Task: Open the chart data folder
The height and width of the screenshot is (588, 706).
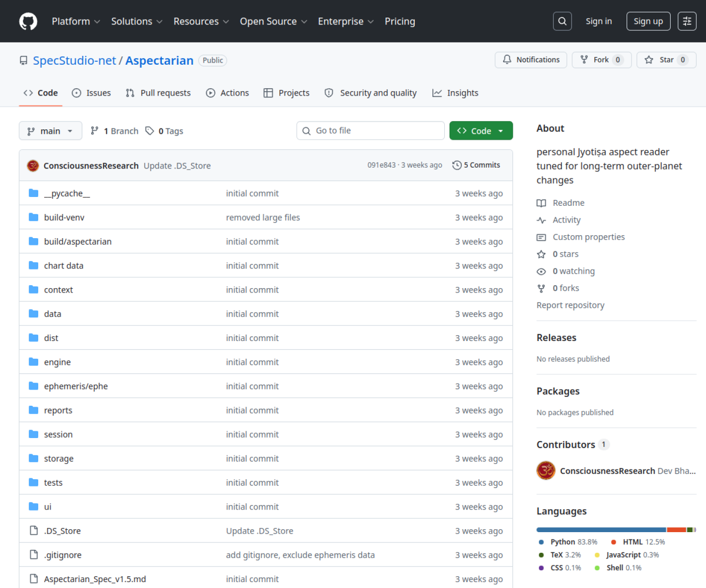Action: pyautogui.click(x=64, y=266)
